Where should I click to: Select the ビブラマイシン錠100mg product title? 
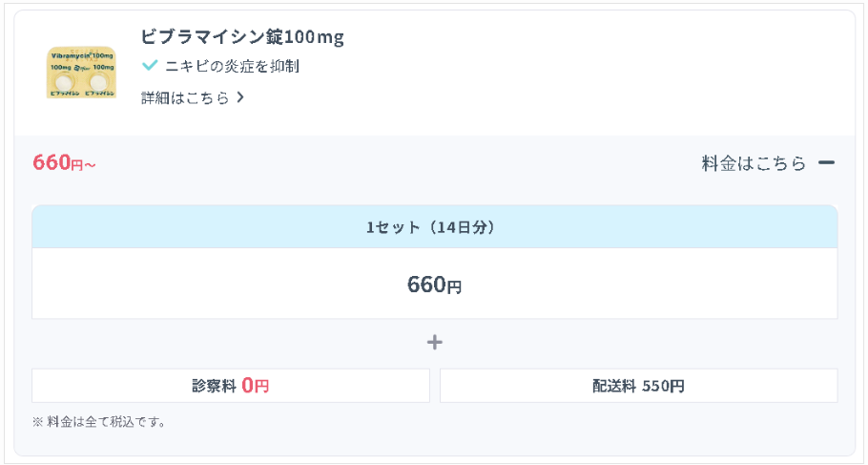pos(241,37)
